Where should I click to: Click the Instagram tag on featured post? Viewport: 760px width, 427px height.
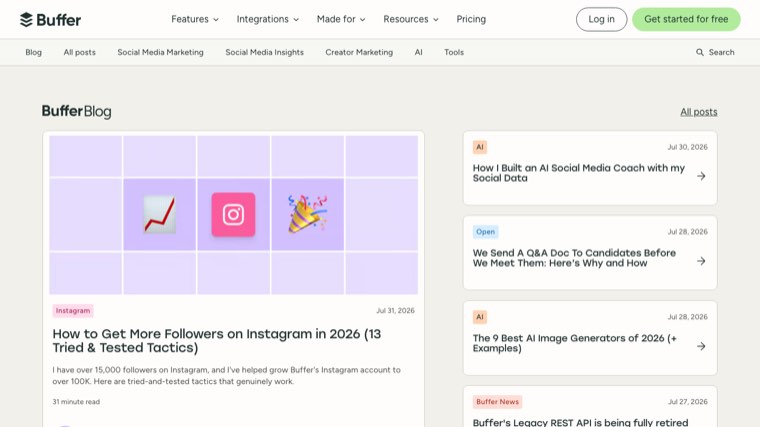[x=73, y=311]
